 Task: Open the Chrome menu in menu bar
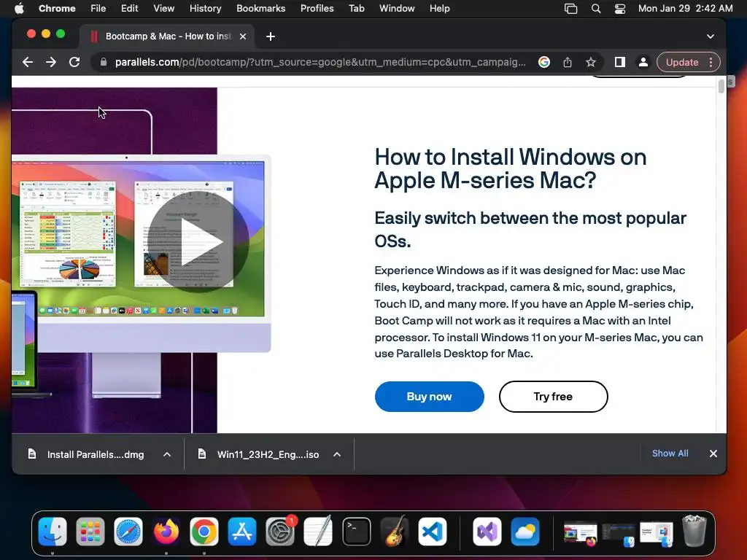(57, 9)
